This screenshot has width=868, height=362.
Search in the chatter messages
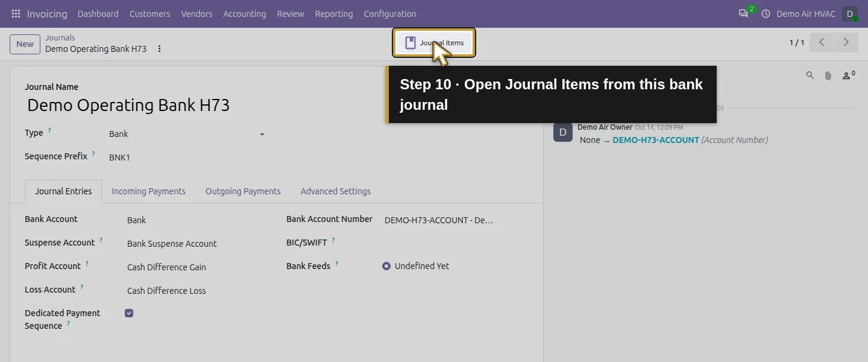click(x=810, y=75)
